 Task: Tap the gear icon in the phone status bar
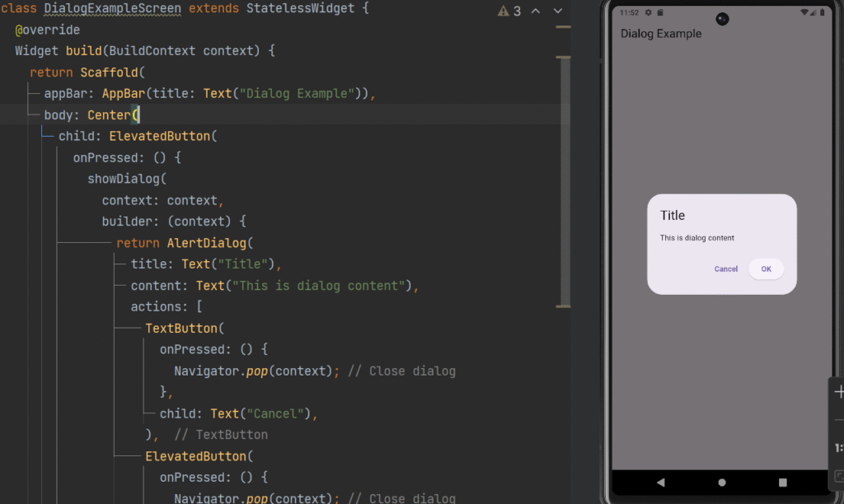[x=648, y=13]
